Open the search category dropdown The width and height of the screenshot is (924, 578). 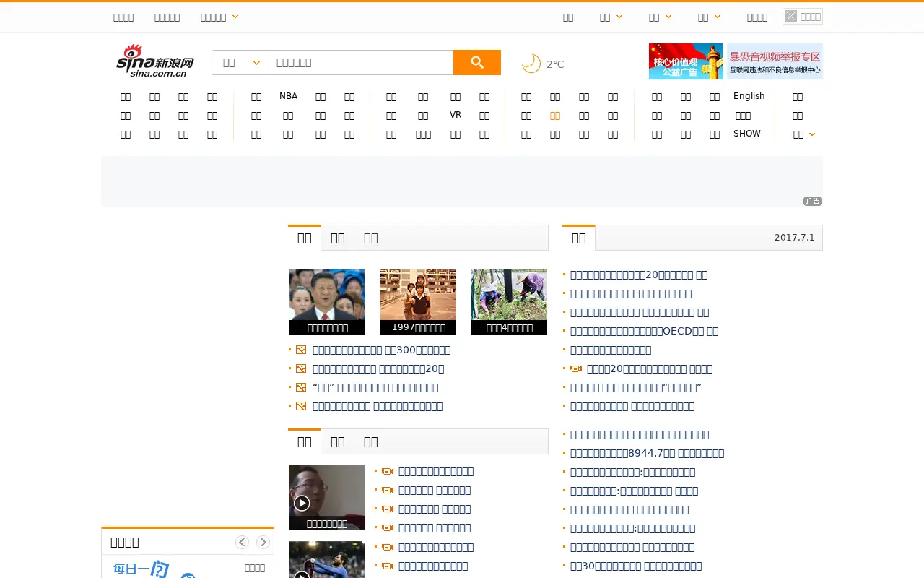click(239, 63)
